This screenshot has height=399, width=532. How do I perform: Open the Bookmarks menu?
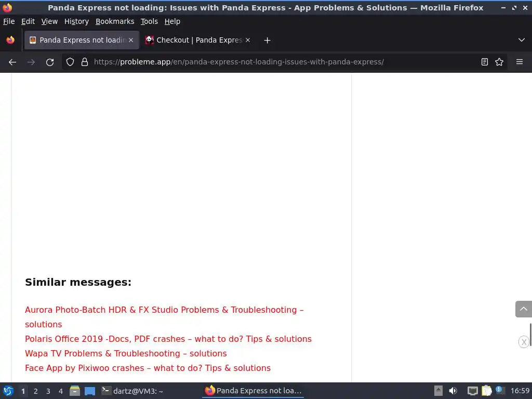[115, 21]
